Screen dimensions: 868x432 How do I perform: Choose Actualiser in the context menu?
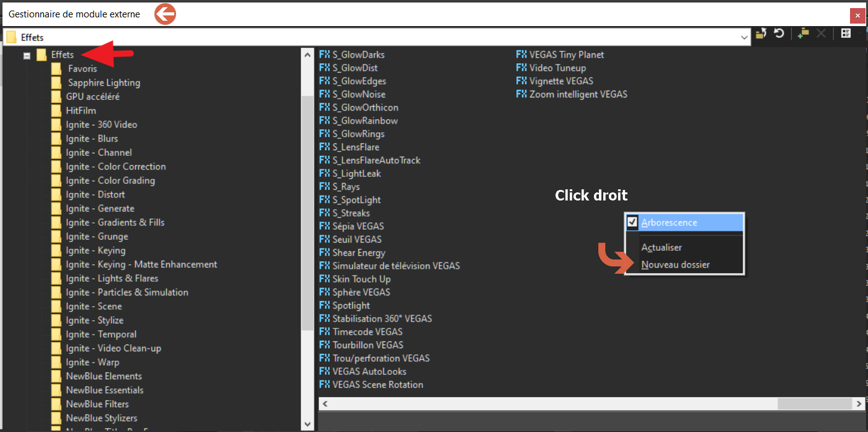(684, 247)
